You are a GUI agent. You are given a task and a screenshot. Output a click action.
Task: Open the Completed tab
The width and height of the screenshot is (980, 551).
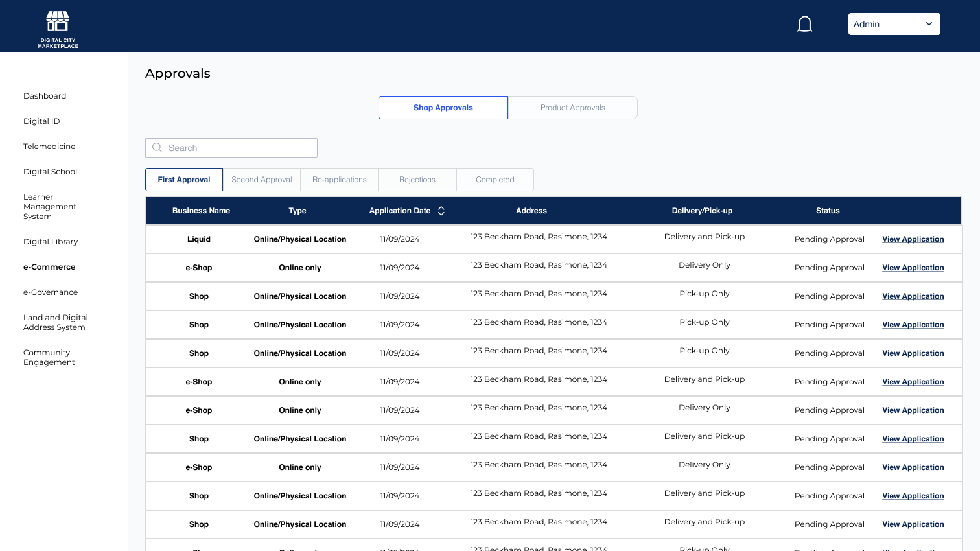(495, 180)
